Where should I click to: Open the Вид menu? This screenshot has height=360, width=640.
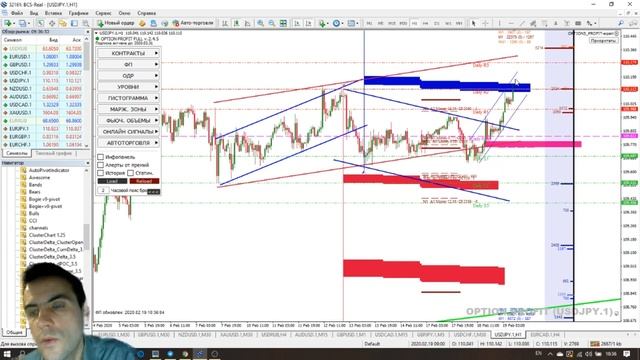point(33,13)
